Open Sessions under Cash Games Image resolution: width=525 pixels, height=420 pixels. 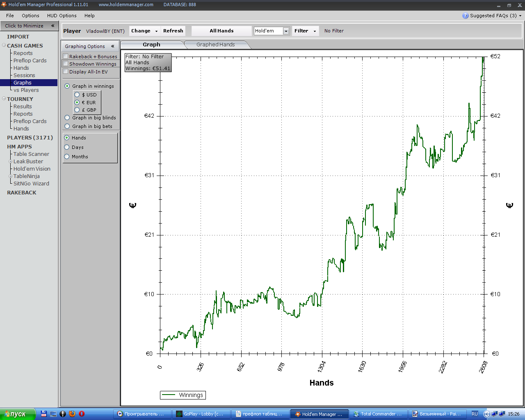24,75
